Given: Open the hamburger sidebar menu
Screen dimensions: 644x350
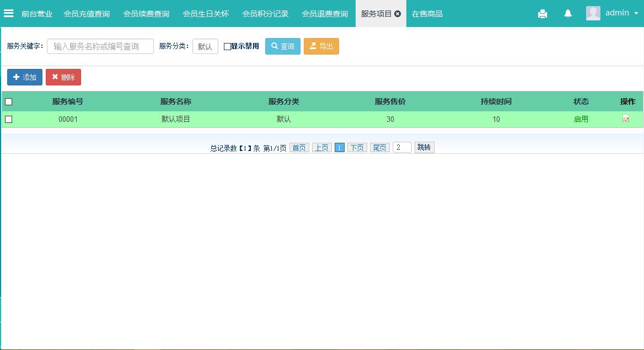Looking at the screenshot, I should coord(9,13).
